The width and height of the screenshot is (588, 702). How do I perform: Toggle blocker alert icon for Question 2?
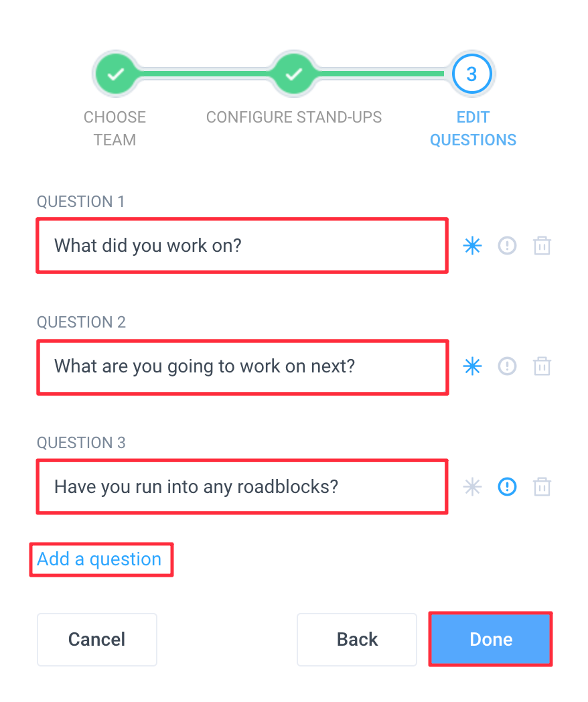507,366
